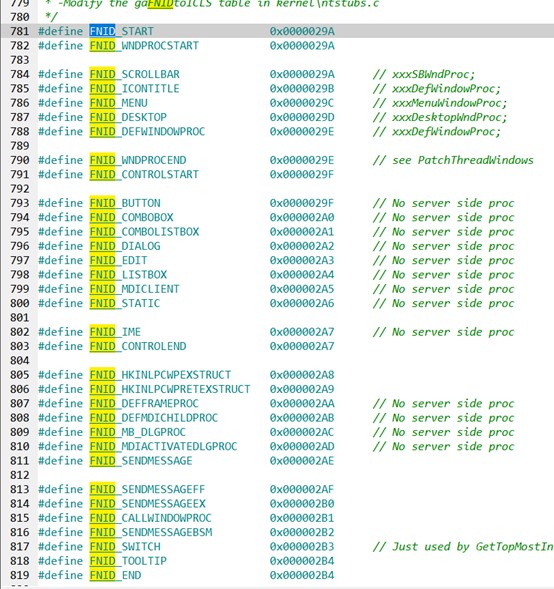Click value 0x0000029B
The width and height of the screenshot is (554, 589).
click(302, 89)
